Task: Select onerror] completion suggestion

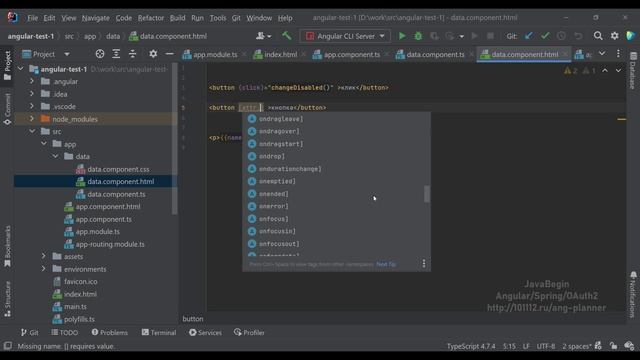Action: 336,206
